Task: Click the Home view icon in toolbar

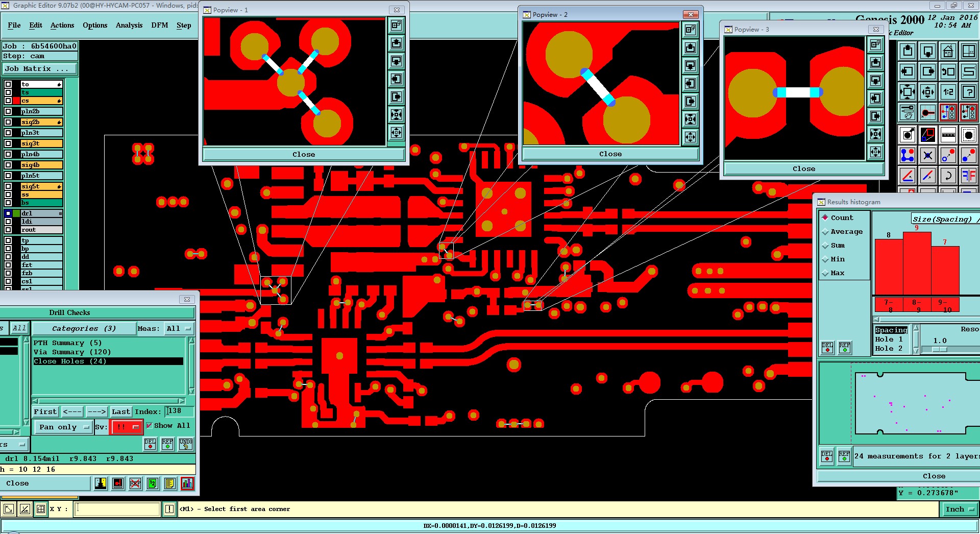Action: [948, 51]
